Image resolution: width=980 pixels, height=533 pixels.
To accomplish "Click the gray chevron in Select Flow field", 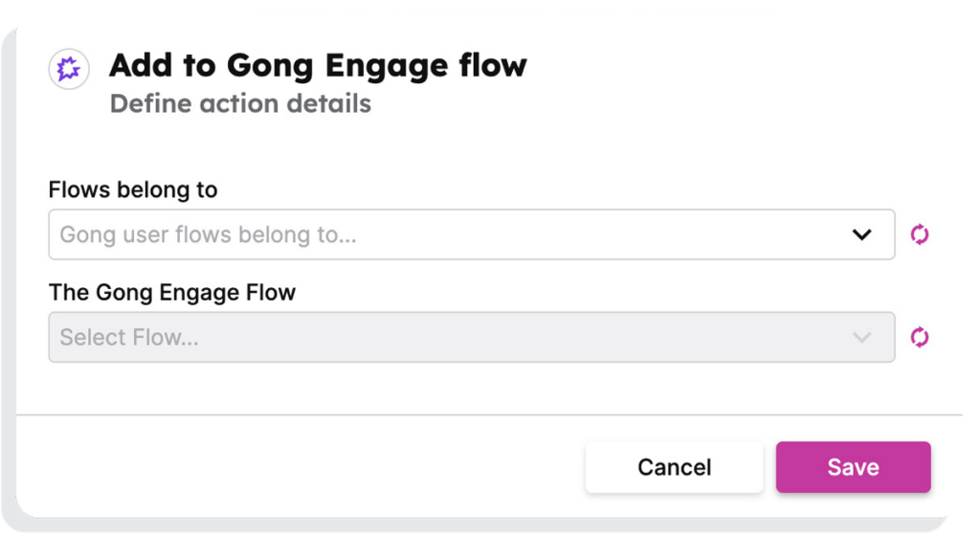I will (861, 337).
